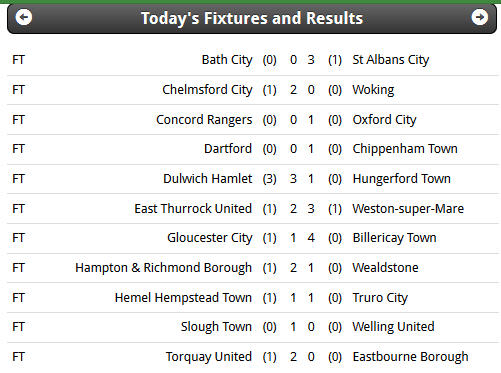This screenshot has width=501, height=373.
Task: Select Chelmsford City in the fixtures list
Action: tap(207, 90)
